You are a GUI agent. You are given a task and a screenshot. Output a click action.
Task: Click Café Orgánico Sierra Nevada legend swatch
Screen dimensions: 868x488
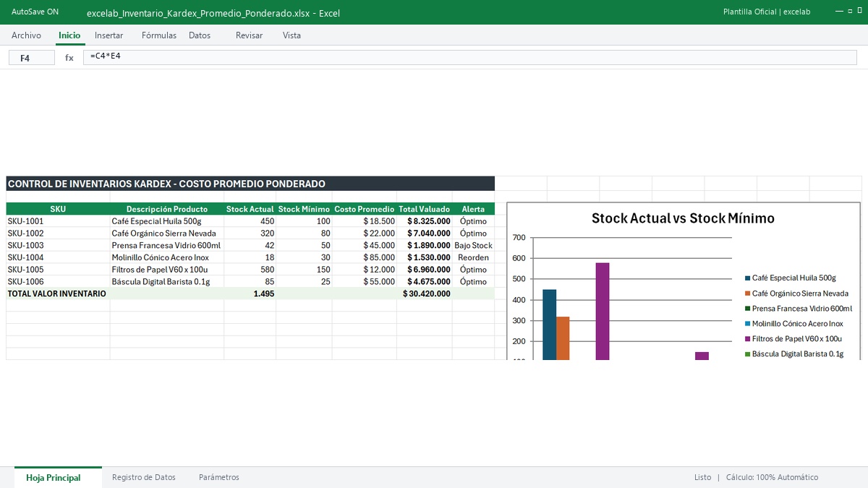[x=747, y=294]
